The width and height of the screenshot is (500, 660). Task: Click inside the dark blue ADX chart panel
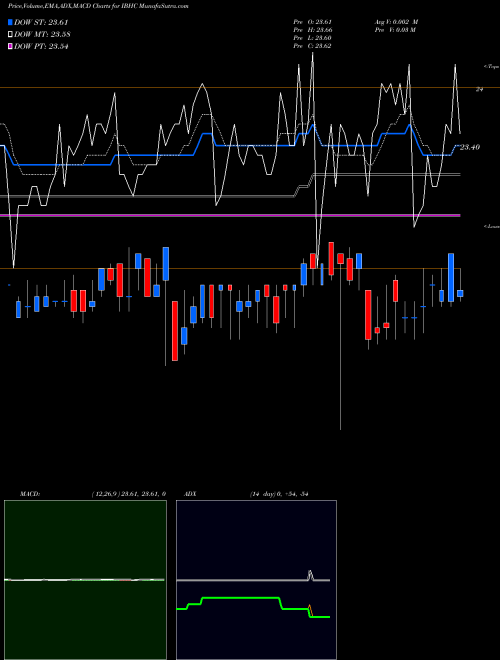pos(256,580)
